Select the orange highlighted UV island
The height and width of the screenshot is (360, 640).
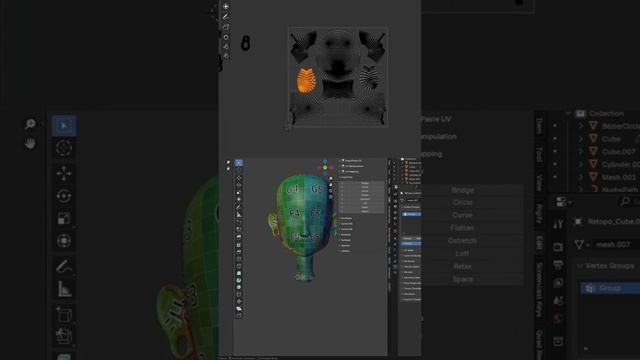306,80
